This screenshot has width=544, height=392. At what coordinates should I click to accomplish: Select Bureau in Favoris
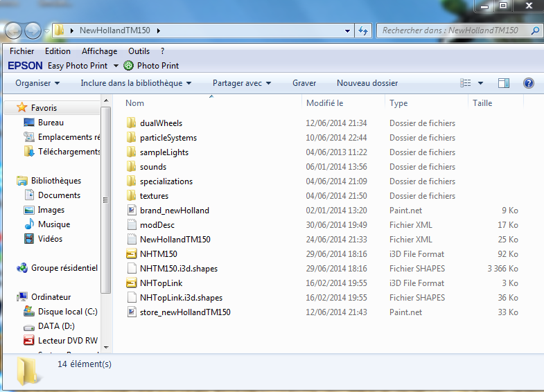pos(51,123)
